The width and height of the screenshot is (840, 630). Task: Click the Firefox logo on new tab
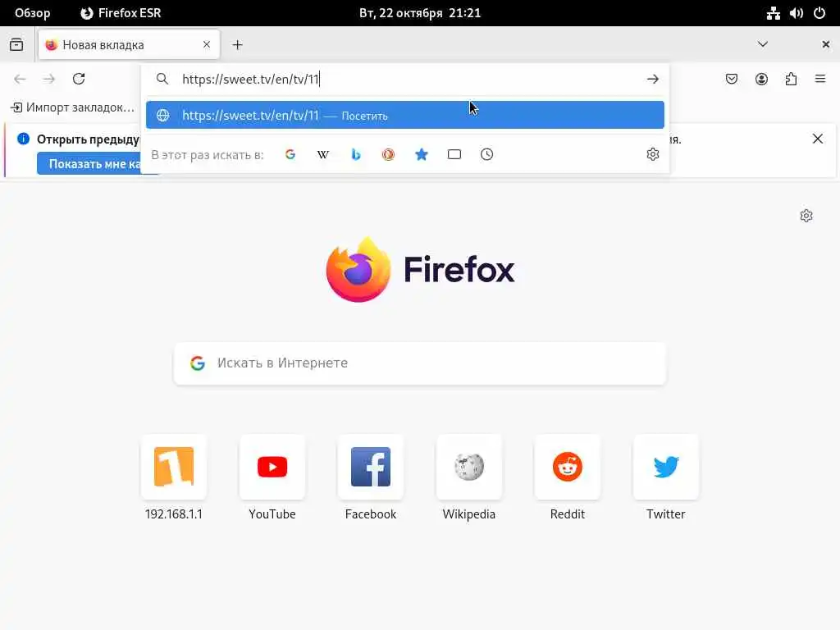(x=420, y=269)
